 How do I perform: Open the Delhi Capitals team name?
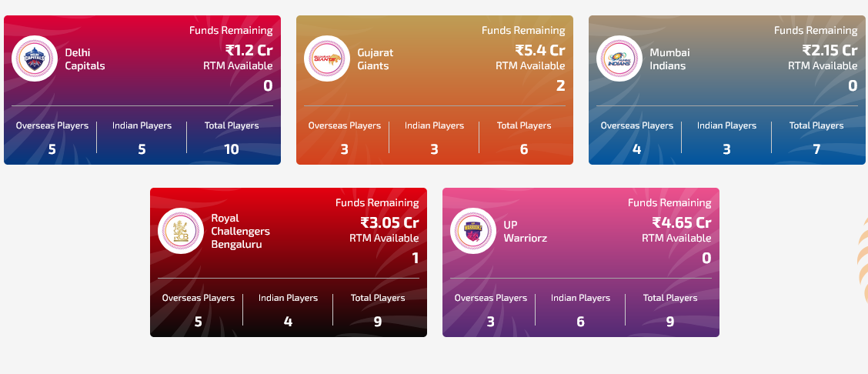coord(85,59)
